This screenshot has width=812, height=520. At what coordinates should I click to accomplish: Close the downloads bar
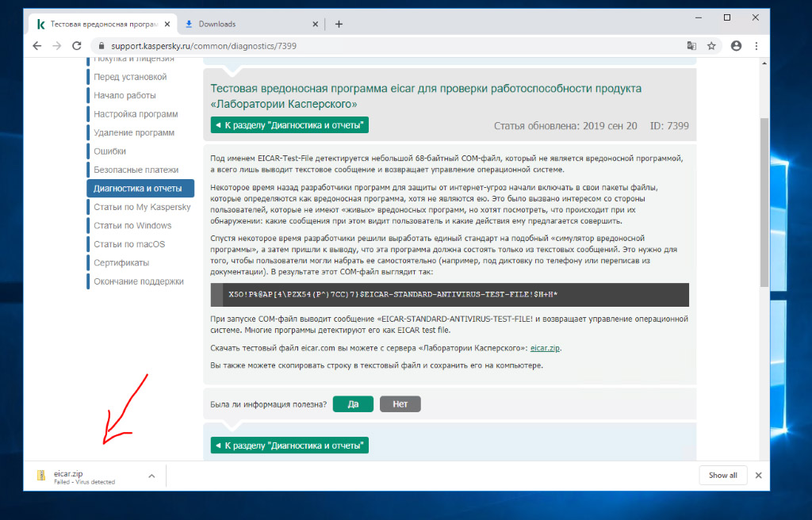tap(759, 476)
